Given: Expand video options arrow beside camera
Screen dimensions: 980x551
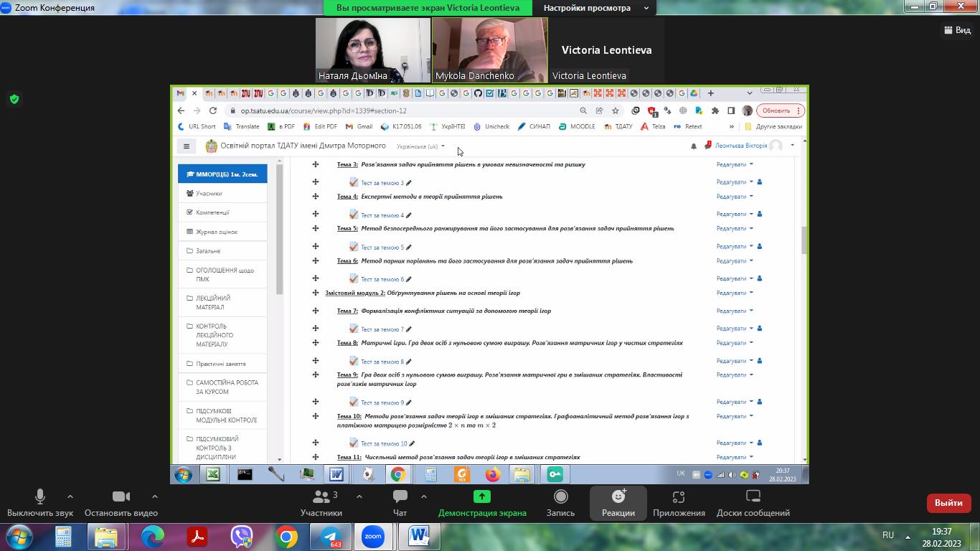Looking at the screenshot, I should coord(154,496).
